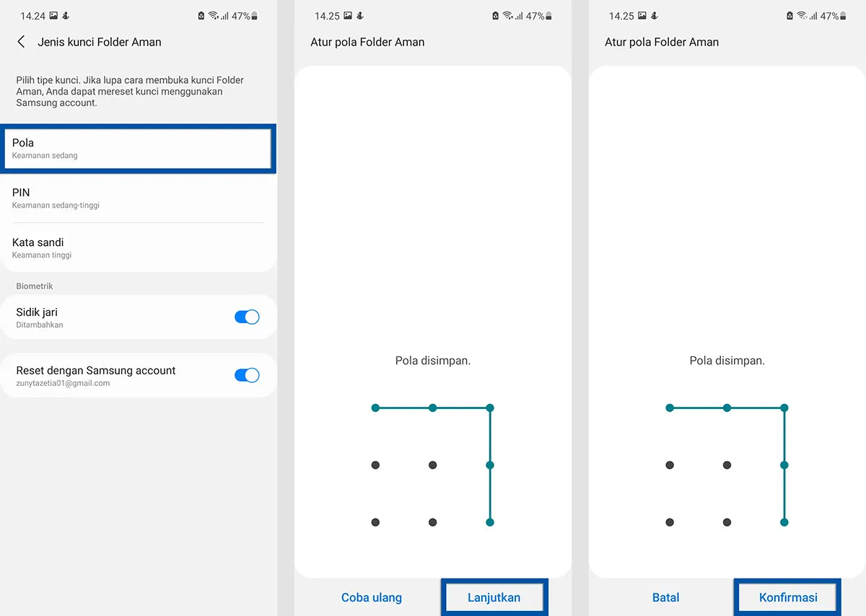
Task: Select the Pola lock type
Action: tap(137, 148)
